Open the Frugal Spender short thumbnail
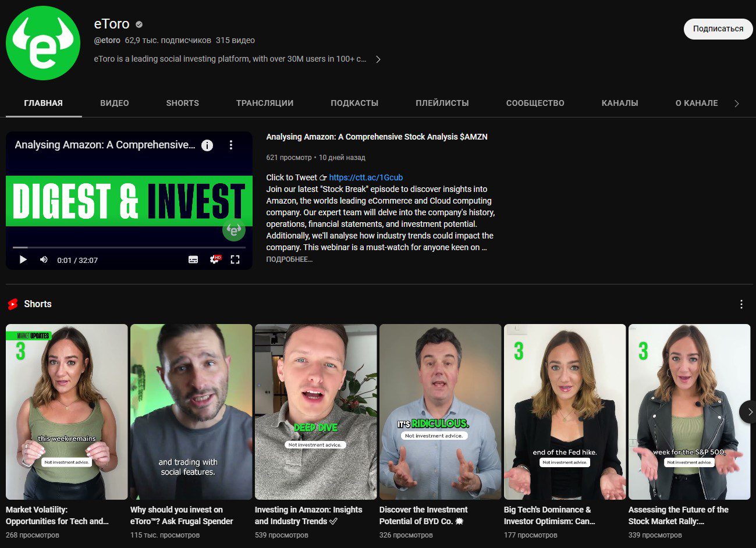Image resolution: width=756 pixels, height=548 pixels. pos(191,412)
